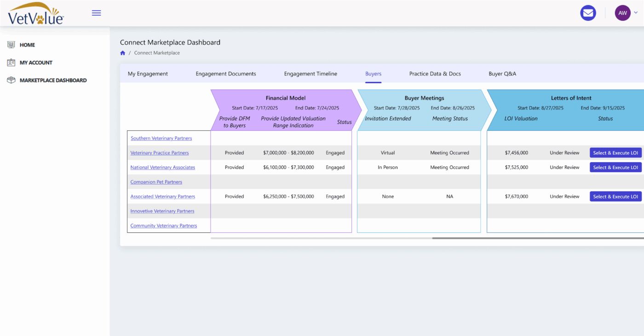This screenshot has width=644, height=336.
Task: Click the Marketplace Dashboard box icon
Action: (11, 80)
